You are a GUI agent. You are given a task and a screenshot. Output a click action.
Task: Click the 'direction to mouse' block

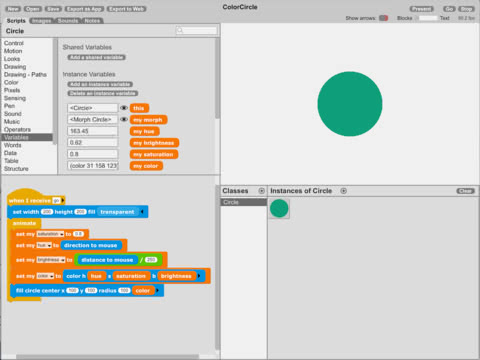(x=91, y=245)
